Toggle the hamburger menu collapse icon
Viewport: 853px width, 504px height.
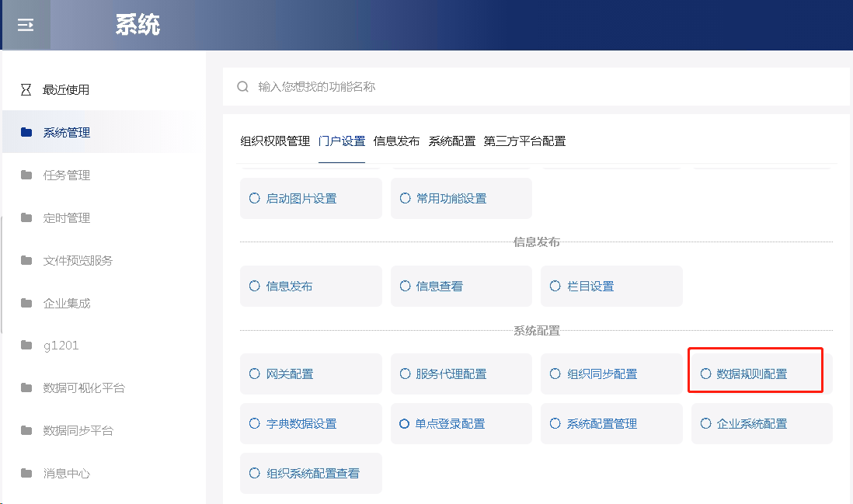pos(26,25)
